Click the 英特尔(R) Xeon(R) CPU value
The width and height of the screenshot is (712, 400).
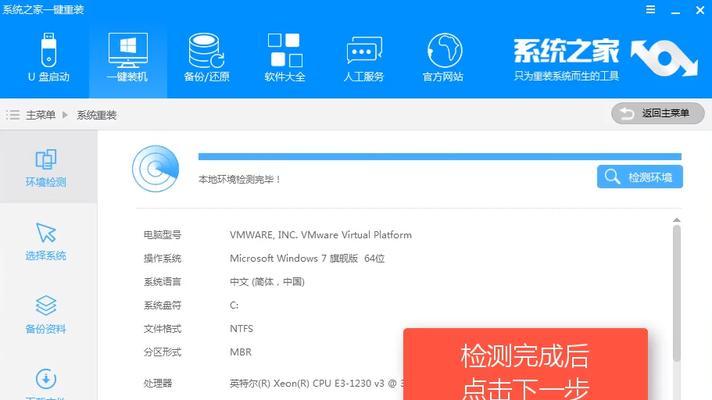coord(316,383)
